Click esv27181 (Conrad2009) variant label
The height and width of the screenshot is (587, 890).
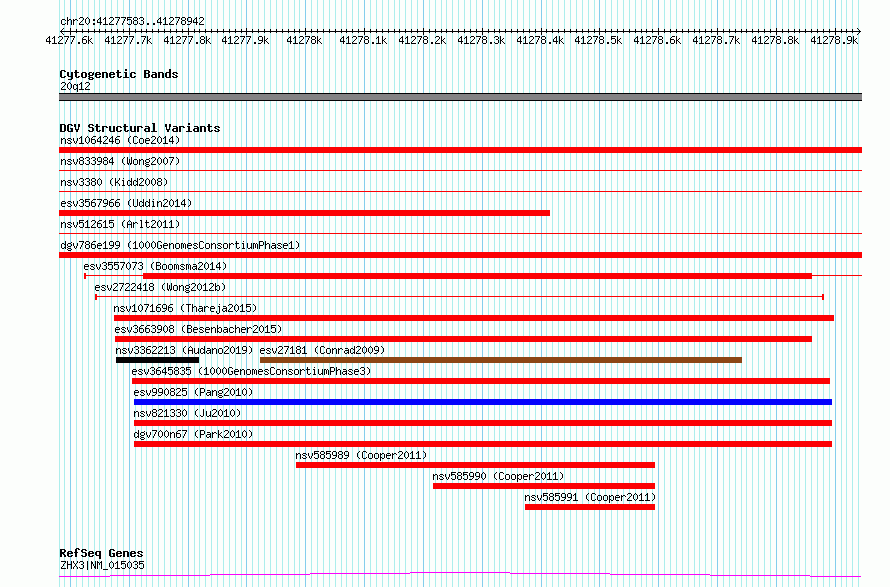click(x=322, y=350)
